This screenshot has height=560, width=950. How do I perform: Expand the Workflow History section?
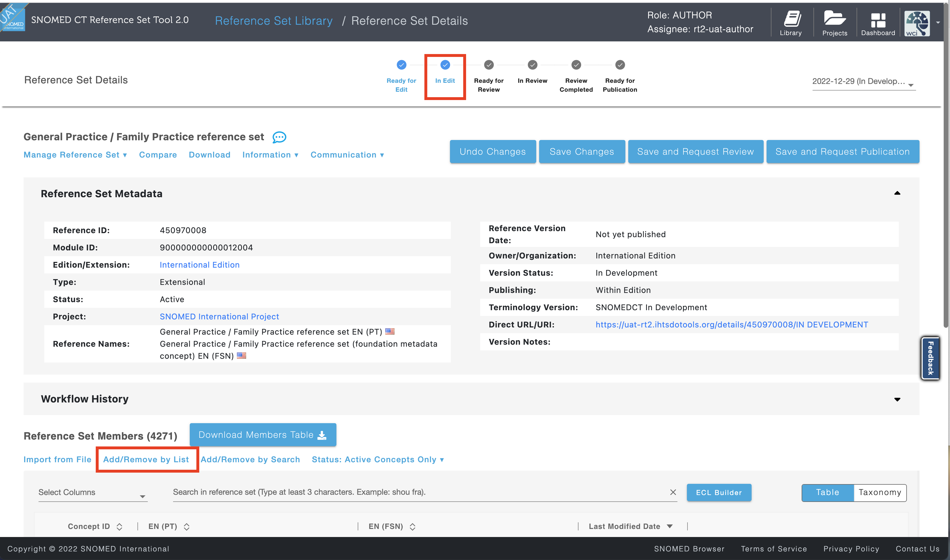(897, 399)
